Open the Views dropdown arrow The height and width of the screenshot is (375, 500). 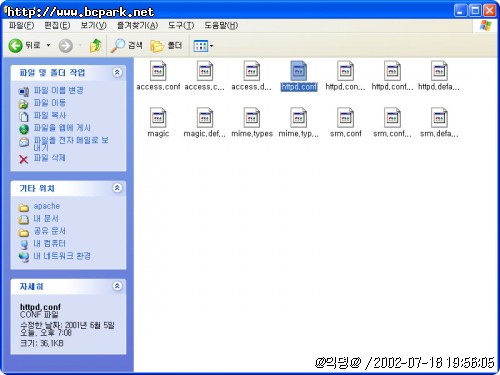(x=211, y=46)
